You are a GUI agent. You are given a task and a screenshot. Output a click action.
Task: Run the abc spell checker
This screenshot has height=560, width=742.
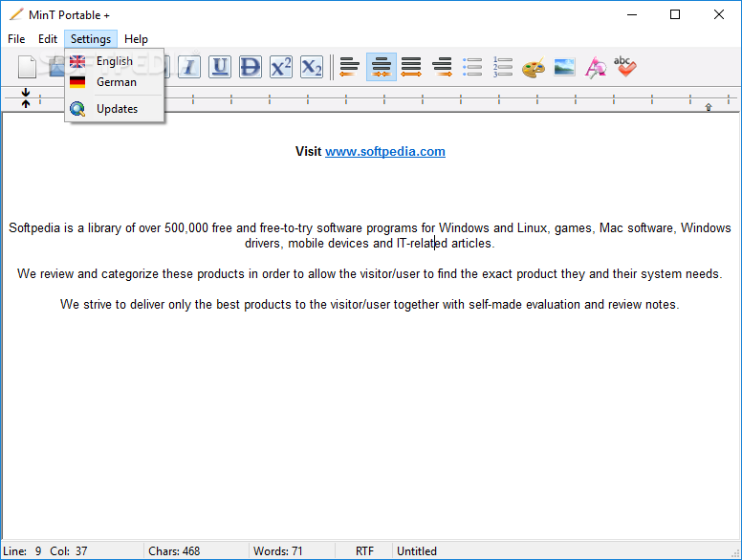(625, 66)
